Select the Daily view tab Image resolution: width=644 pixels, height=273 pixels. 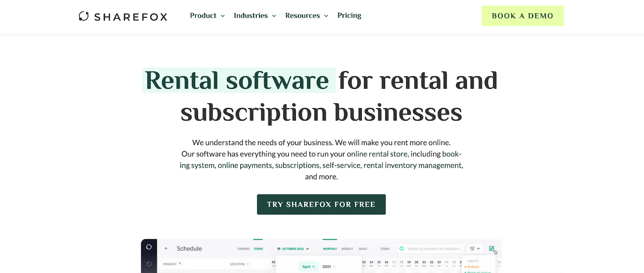click(363, 249)
